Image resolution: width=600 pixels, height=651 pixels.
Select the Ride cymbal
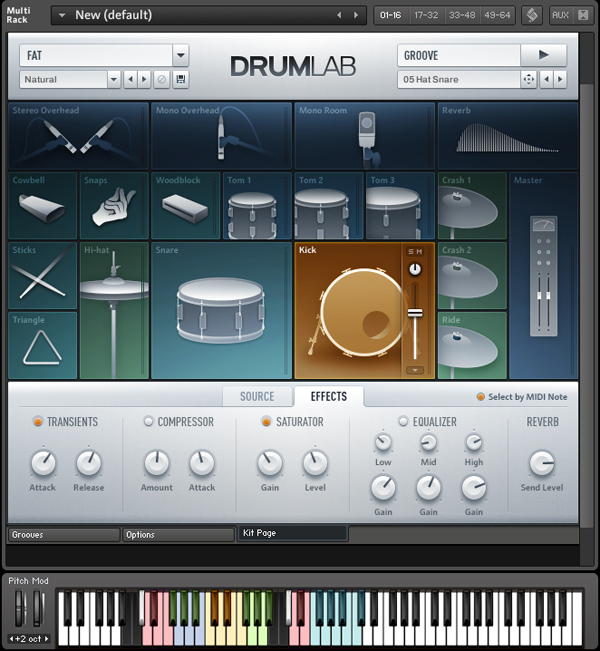click(472, 345)
